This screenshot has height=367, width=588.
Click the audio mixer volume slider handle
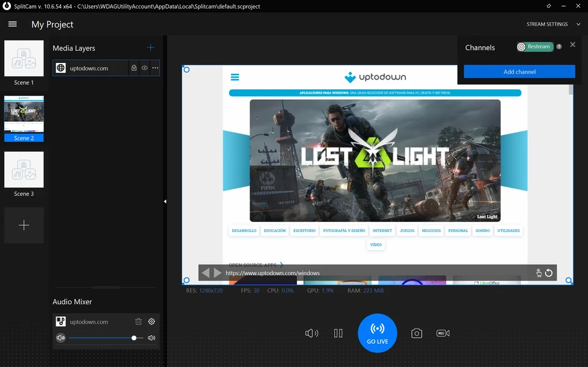point(134,338)
